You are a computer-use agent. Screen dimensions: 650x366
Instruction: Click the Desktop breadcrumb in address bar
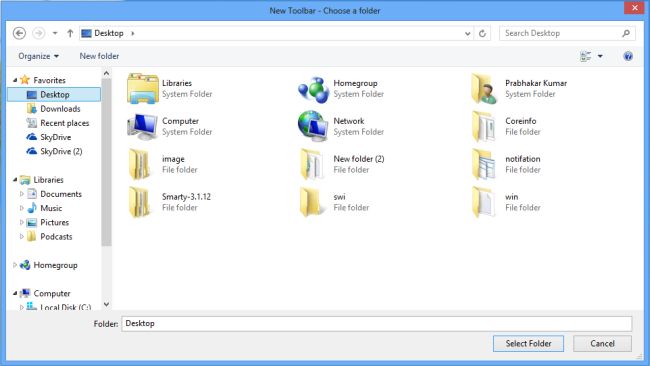tap(108, 33)
